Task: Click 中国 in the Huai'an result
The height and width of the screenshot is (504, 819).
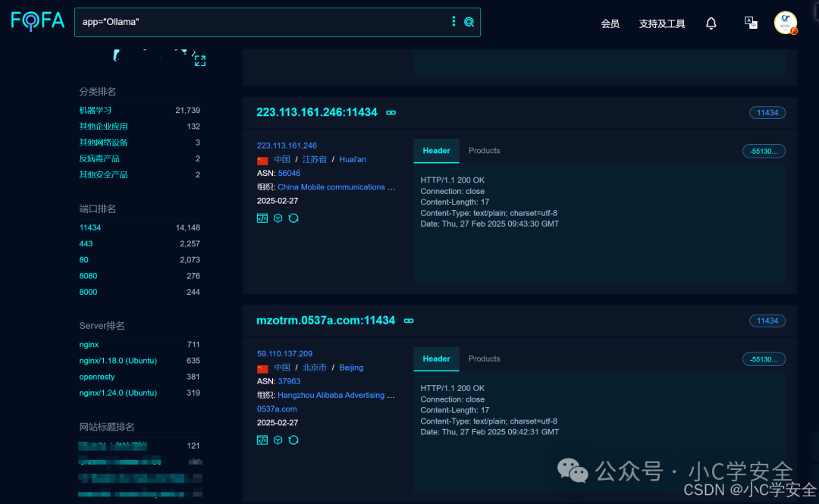Action: 282,159
